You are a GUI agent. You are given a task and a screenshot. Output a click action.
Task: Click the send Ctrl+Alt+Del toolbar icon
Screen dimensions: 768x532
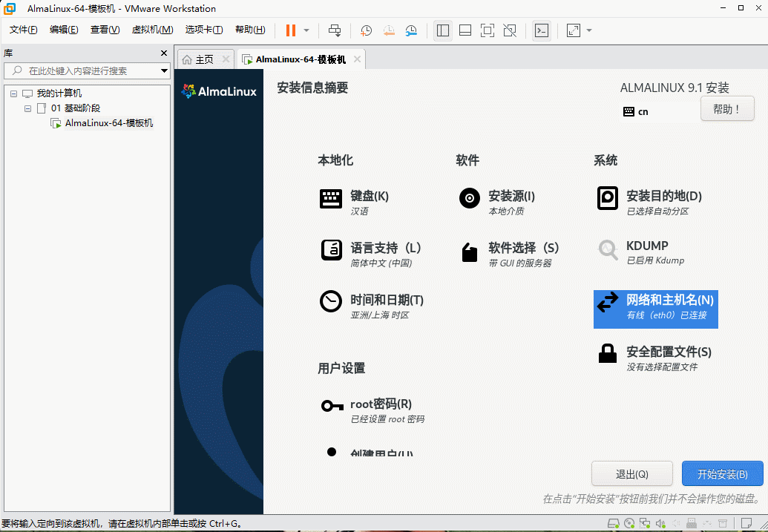coord(335,30)
